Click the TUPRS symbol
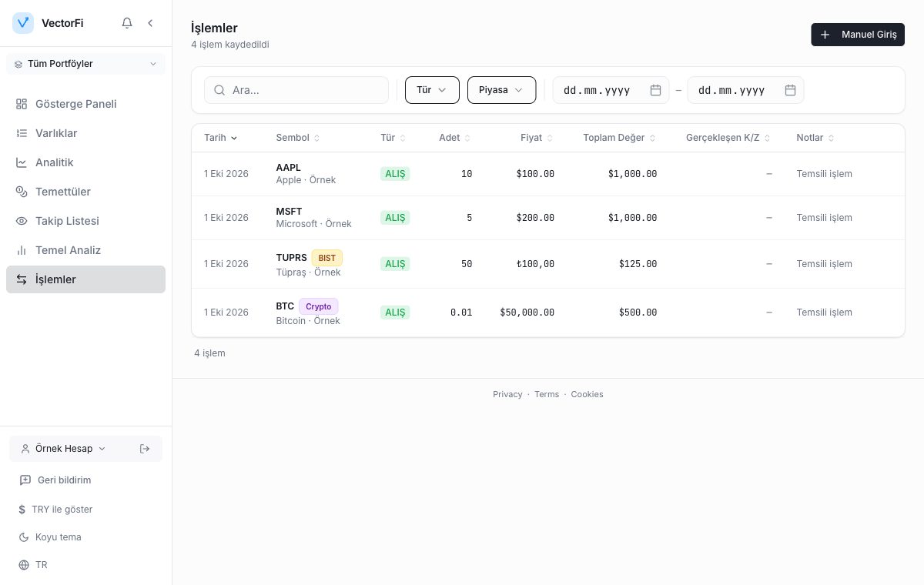 click(x=291, y=258)
